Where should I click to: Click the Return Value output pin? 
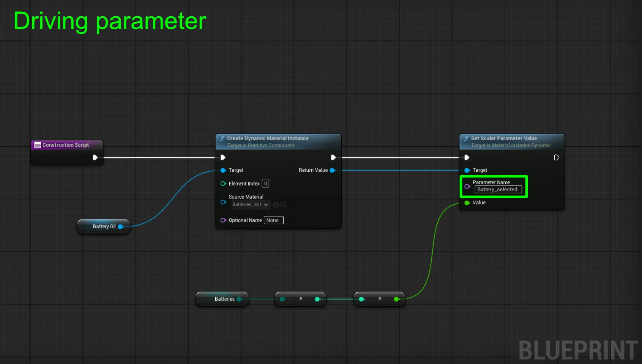(333, 170)
